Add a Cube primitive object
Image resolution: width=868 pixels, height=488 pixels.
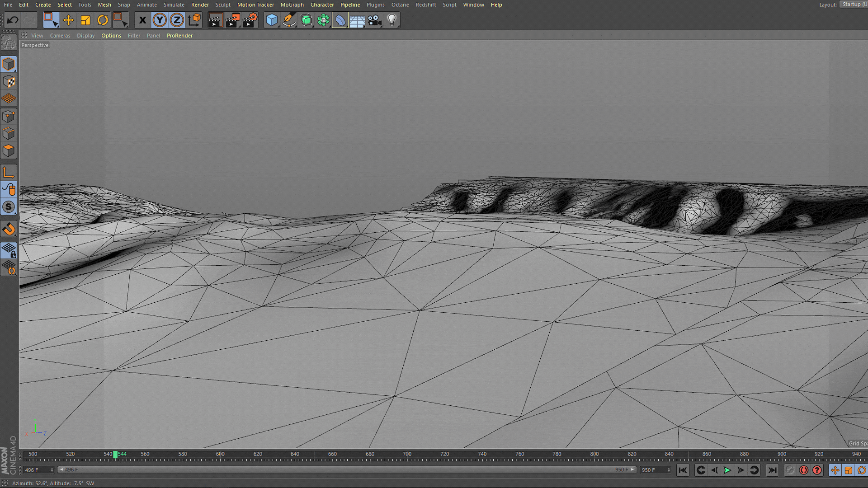[x=272, y=20]
